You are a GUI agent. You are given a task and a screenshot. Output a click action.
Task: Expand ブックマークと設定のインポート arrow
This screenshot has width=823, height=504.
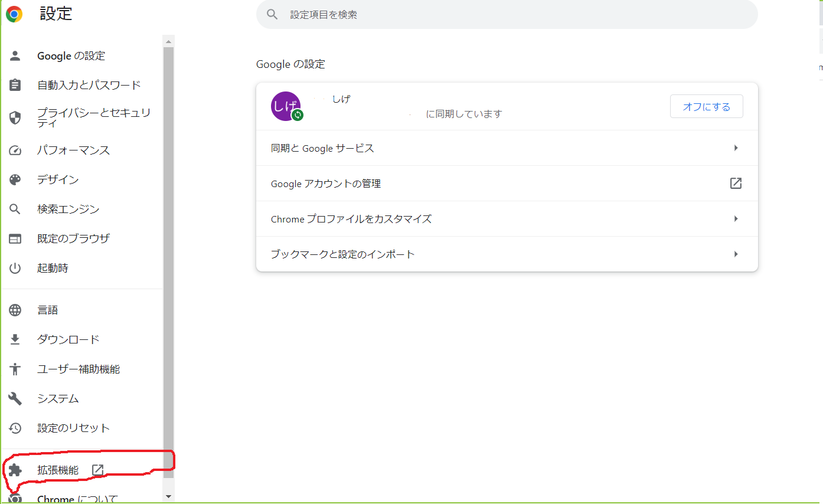point(736,254)
